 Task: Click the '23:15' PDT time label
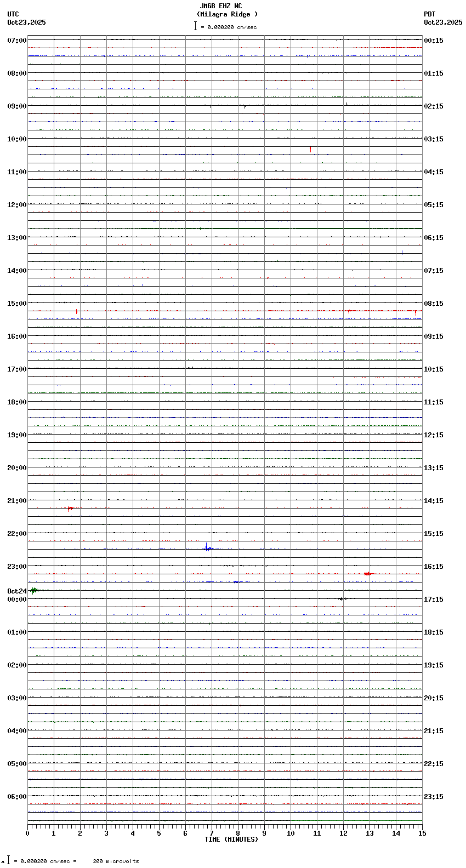434,797
